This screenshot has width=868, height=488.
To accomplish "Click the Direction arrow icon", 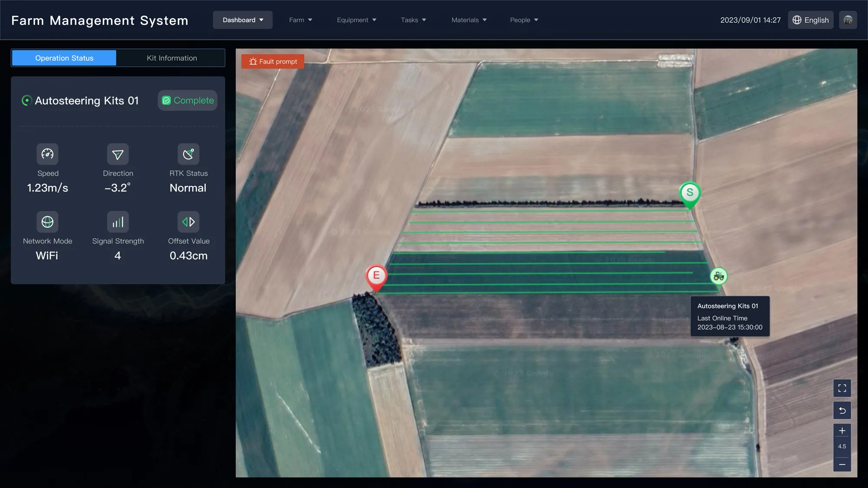I will point(118,154).
